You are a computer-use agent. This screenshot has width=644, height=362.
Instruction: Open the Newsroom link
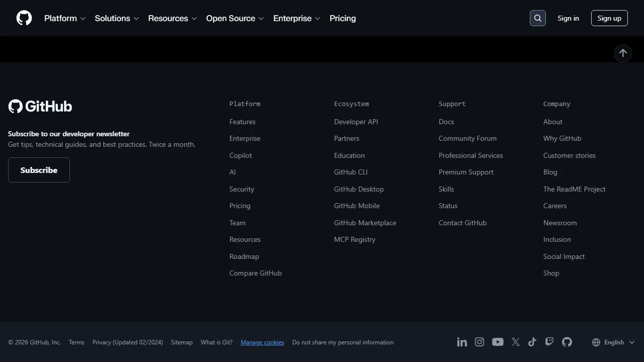pyautogui.click(x=560, y=223)
